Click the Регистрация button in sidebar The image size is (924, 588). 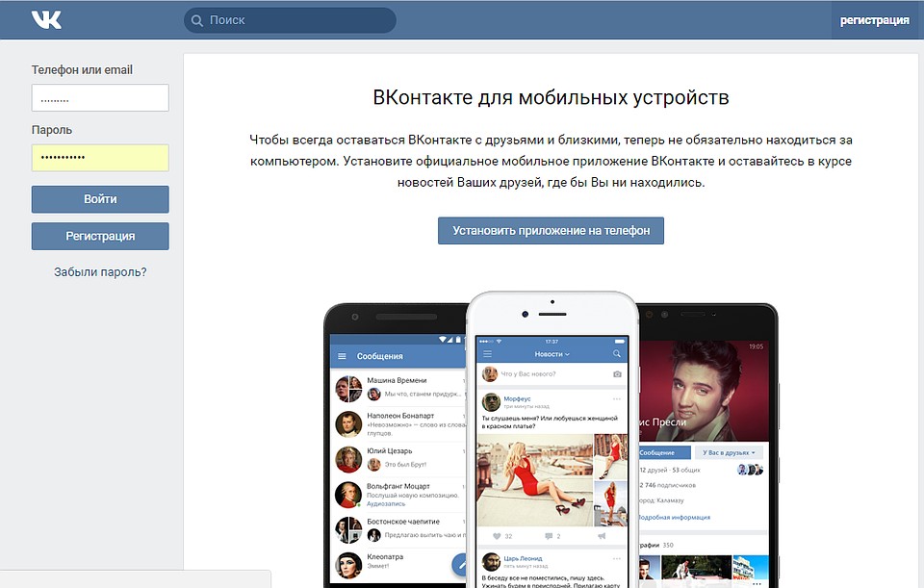(100, 237)
